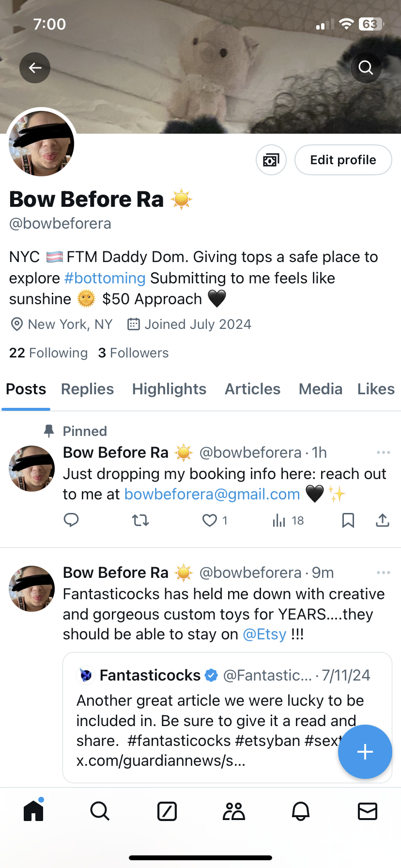Image resolution: width=401 pixels, height=868 pixels.
Task: Open Grok from the bottom bar
Action: tap(167, 811)
